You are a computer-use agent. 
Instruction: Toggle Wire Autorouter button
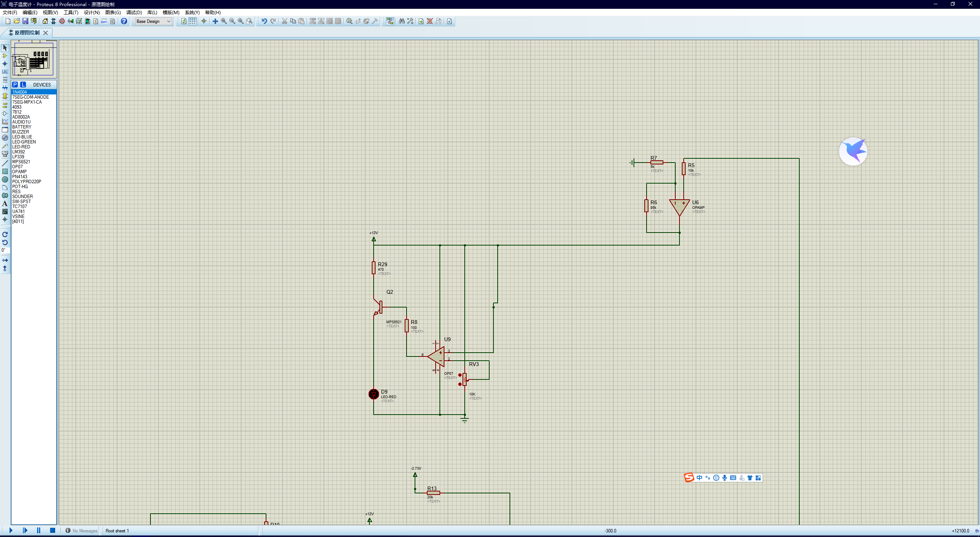[x=390, y=21]
